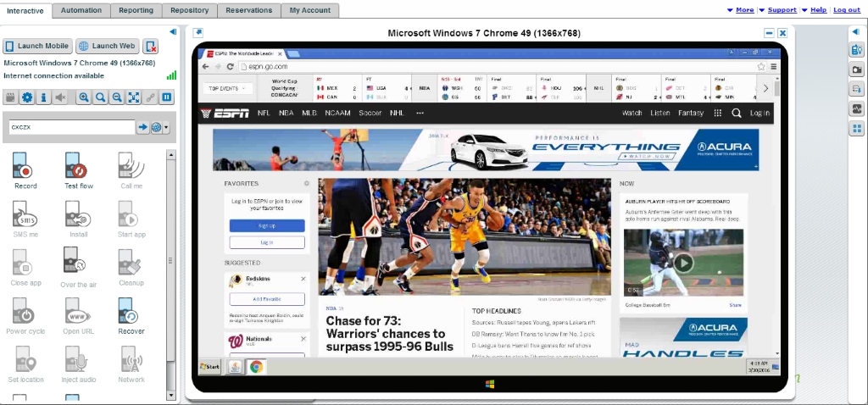Click the Chrome icon in Windows taskbar
The image size is (868, 405).
(256, 366)
